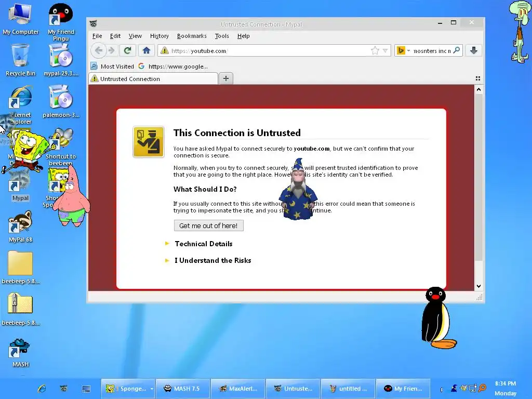This screenshot has height=399, width=532.
Task: Bookmark this page with the star icon
Action: [x=375, y=50]
